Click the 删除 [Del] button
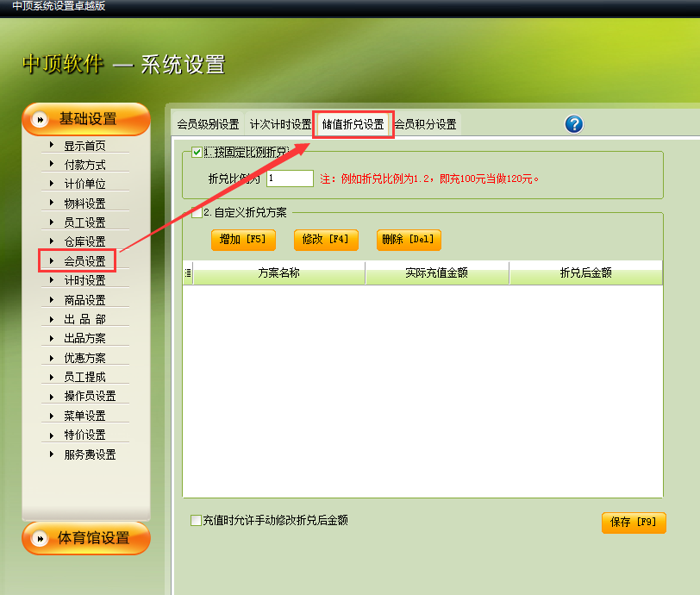 tap(409, 240)
